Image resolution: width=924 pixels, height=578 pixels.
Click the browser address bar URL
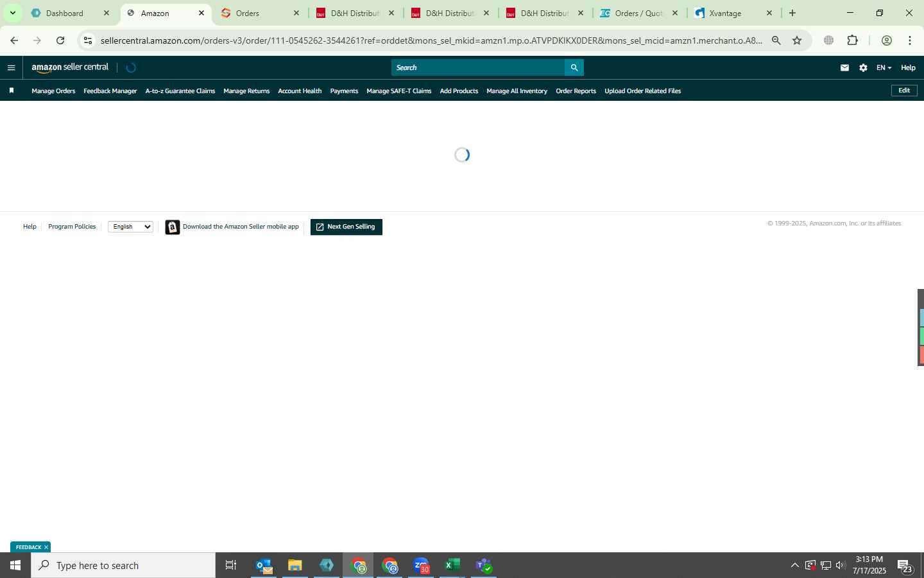coord(431,40)
